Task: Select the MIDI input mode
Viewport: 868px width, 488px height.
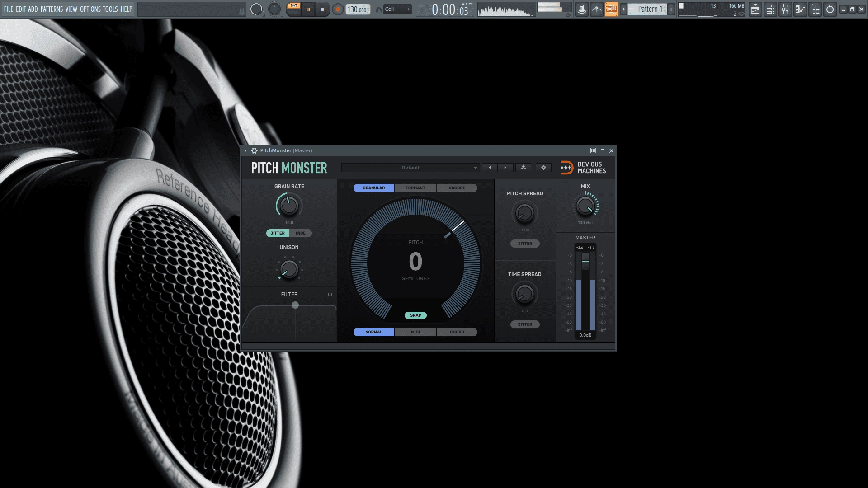Action: [x=415, y=332]
